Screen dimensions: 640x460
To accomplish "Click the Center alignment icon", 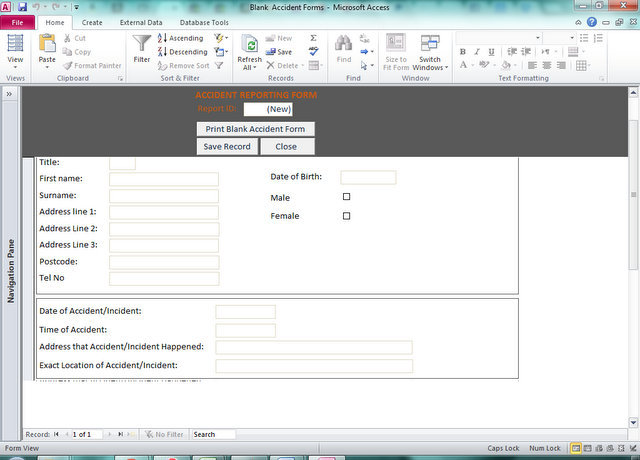I will 547,65.
